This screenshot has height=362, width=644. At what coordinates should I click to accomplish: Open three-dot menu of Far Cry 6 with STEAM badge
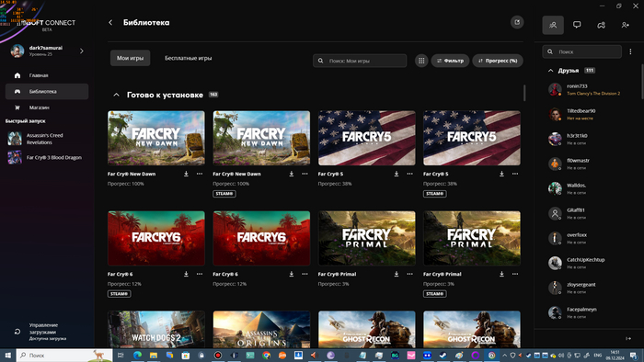(x=200, y=274)
